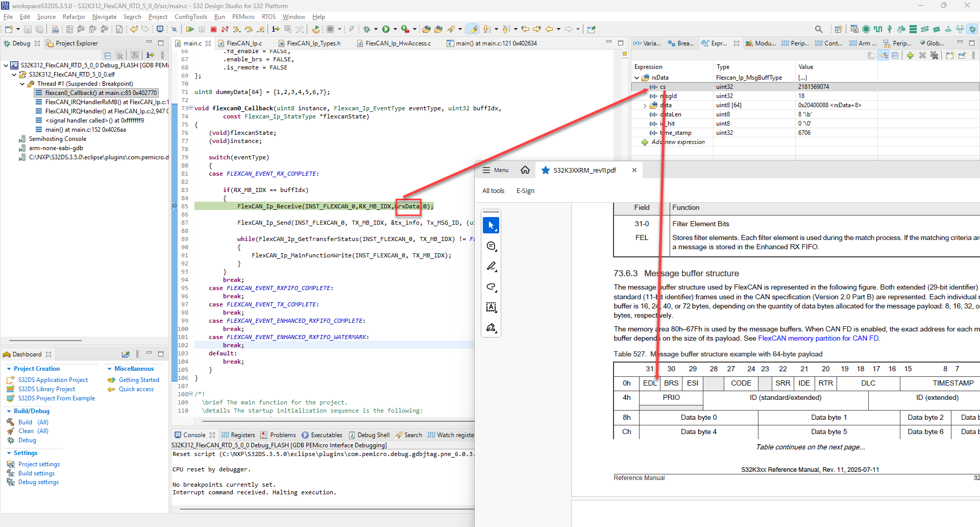
Task: Open the dropdown arrow beside Debug launch icon
Action: click(376, 30)
